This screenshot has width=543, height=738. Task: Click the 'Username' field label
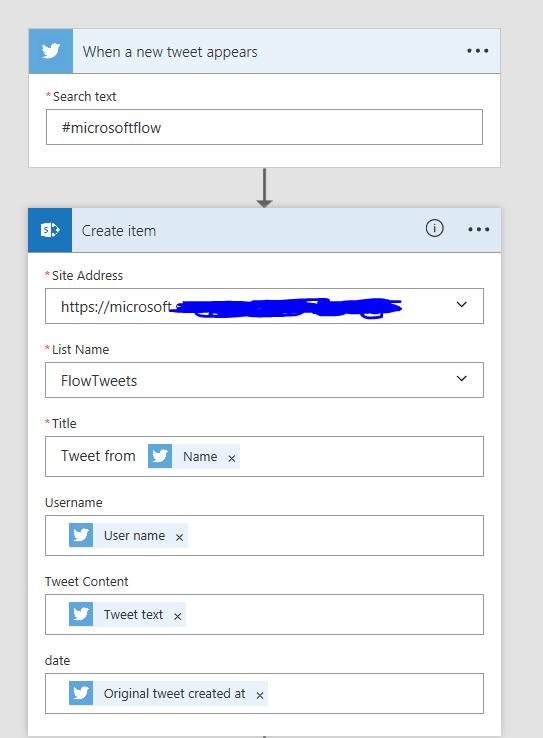tap(73, 503)
